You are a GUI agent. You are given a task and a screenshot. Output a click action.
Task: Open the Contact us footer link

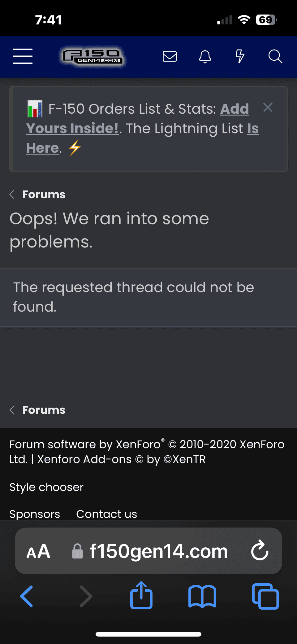point(106,514)
